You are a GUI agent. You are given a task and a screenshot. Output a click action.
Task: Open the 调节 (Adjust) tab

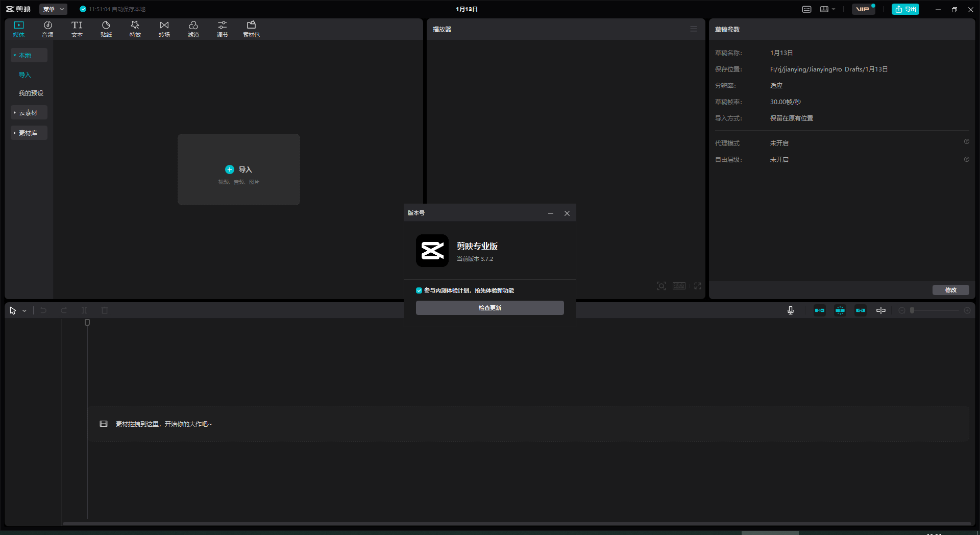[223, 29]
